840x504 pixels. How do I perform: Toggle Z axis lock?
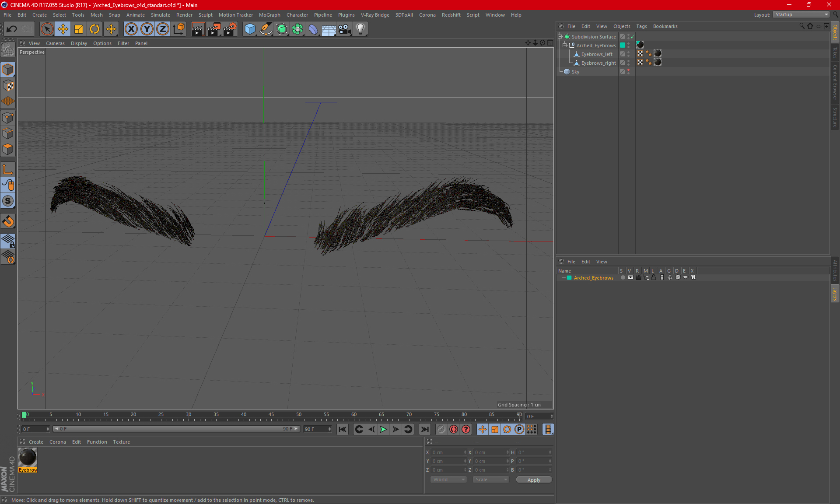click(163, 29)
